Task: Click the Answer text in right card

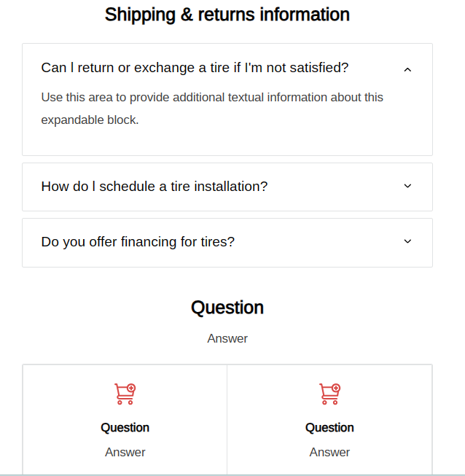Action: pyautogui.click(x=329, y=452)
